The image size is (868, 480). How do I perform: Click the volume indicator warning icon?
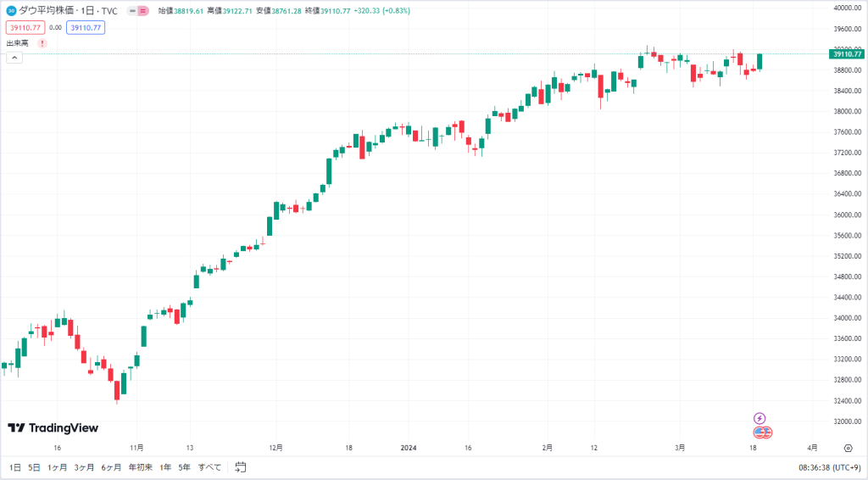(42, 43)
